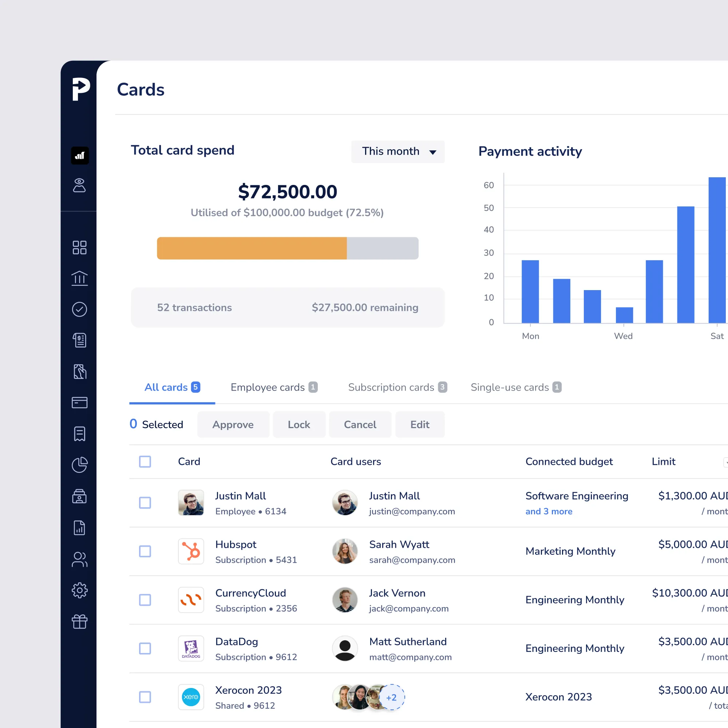The image size is (728, 728).
Task: Expand the +2 additional card users bubble
Action: (x=392, y=697)
